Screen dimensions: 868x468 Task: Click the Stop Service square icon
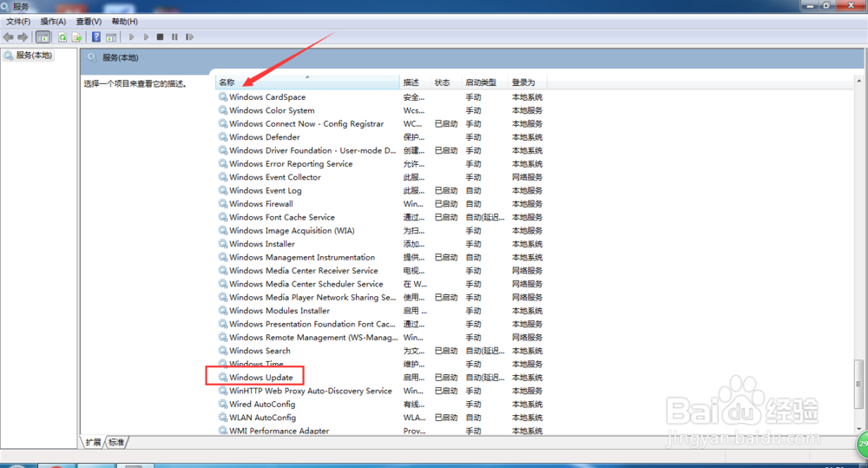pyautogui.click(x=160, y=37)
